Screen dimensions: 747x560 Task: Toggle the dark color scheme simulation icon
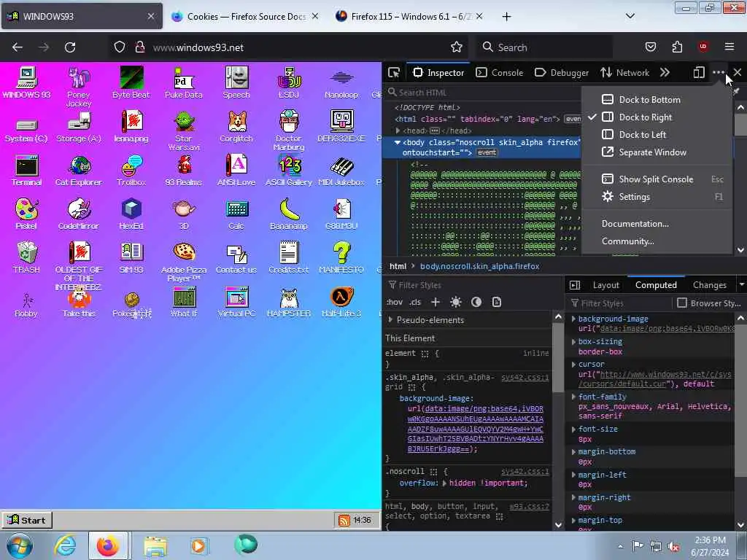coord(476,302)
